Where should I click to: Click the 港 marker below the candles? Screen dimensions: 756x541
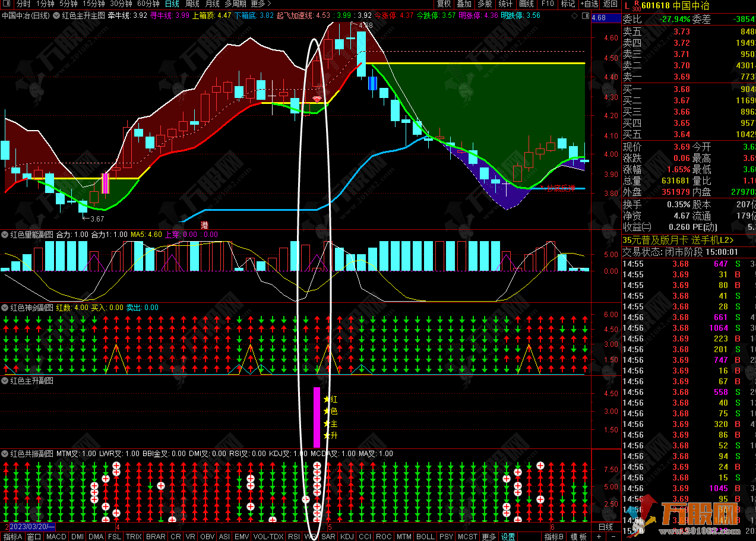[205, 225]
